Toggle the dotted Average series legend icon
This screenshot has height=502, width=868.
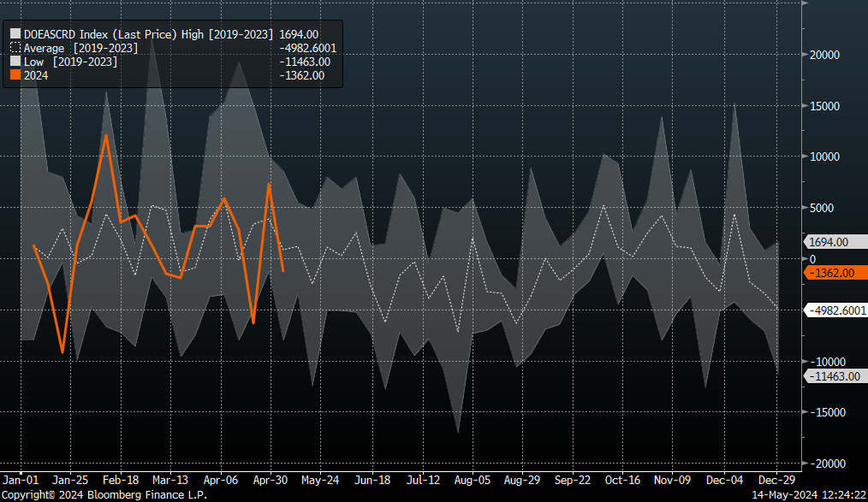pos(15,48)
